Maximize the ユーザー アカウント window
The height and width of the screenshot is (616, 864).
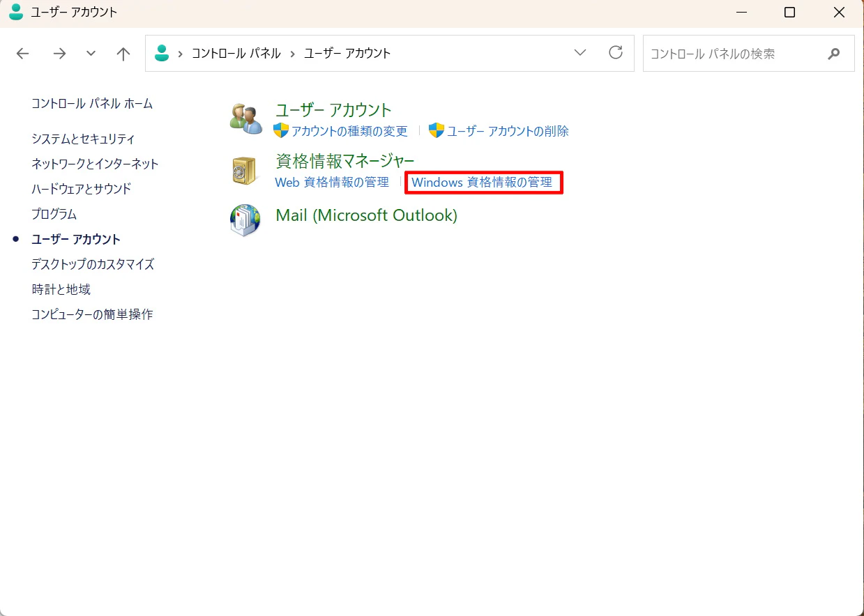[789, 13]
